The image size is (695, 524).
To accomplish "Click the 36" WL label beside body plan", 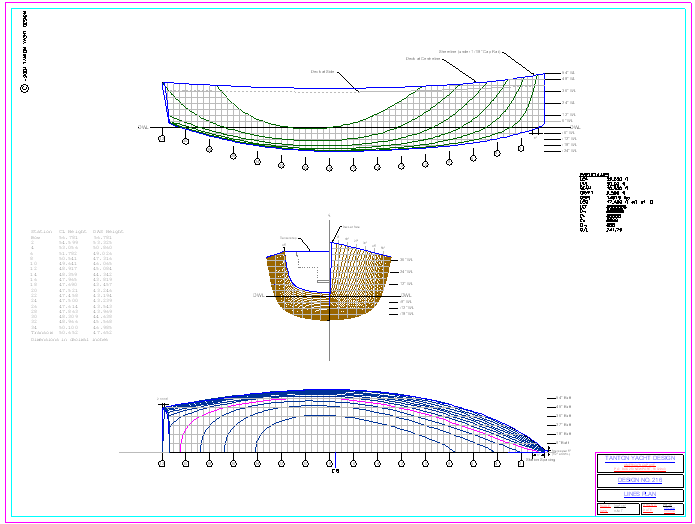I will [406, 260].
